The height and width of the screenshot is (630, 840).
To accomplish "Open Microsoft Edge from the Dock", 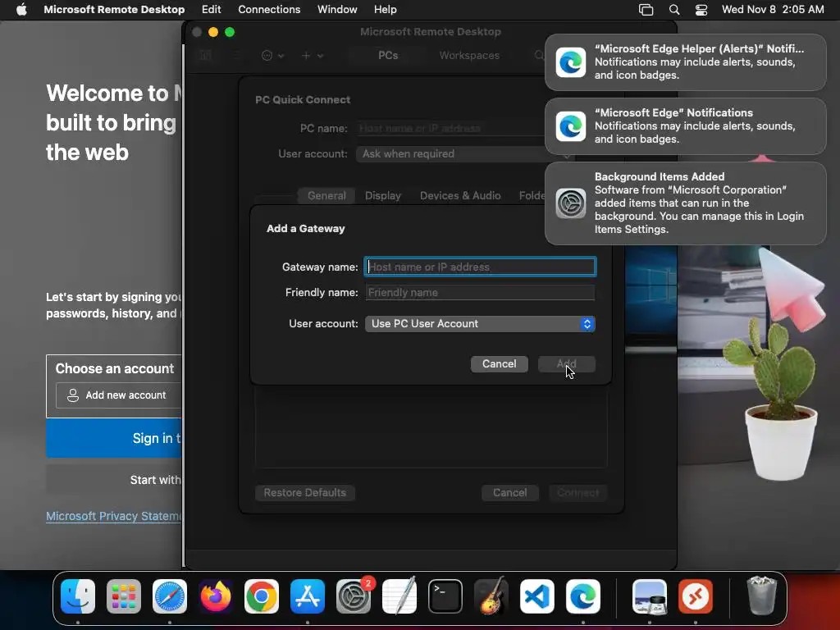I will [x=583, y=596].
